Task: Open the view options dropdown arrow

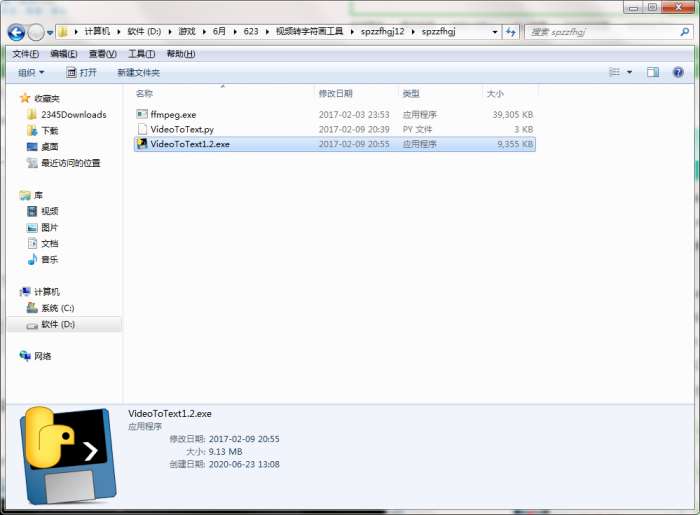Action: (x=629, y=72)
